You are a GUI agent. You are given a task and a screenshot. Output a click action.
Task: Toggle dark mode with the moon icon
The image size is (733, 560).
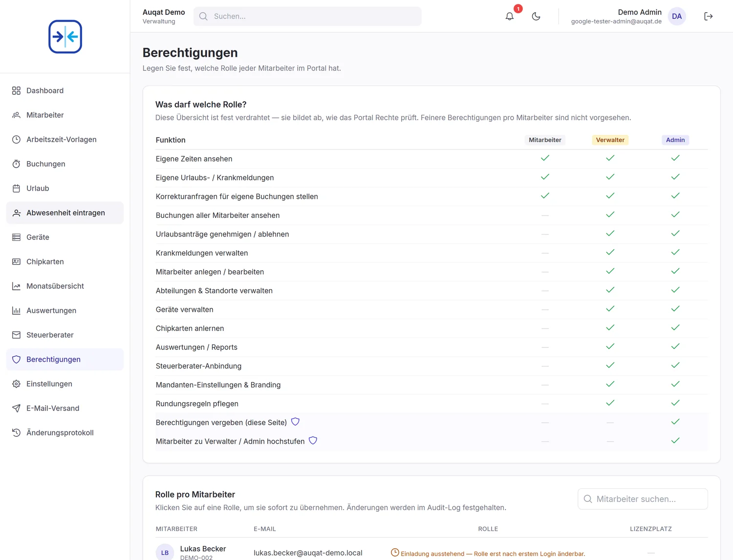coord(536,16)
